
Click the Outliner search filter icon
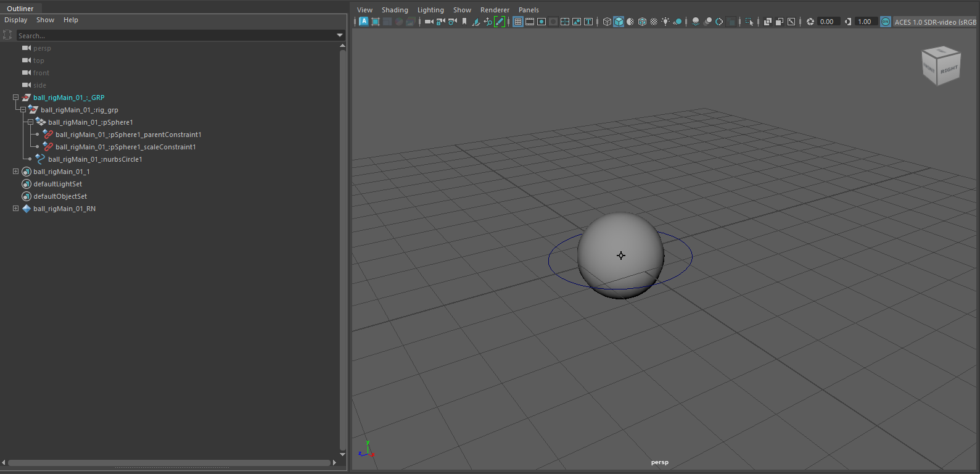tap(7, 35)
